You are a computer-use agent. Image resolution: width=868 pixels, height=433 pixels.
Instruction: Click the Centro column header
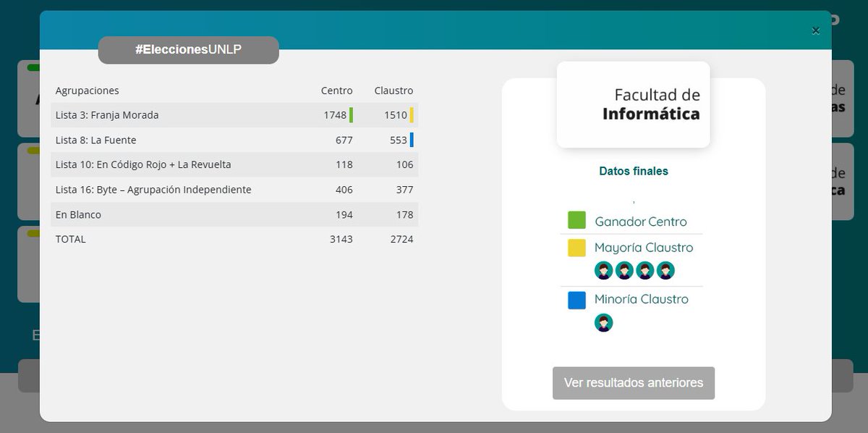click(337, 91)
